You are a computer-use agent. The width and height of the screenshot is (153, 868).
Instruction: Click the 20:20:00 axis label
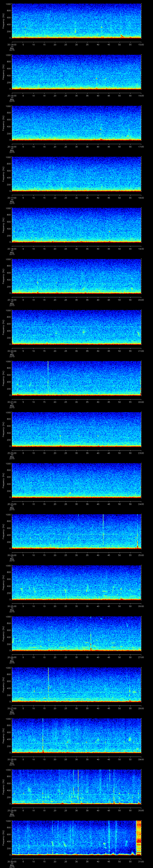(12, 351)
